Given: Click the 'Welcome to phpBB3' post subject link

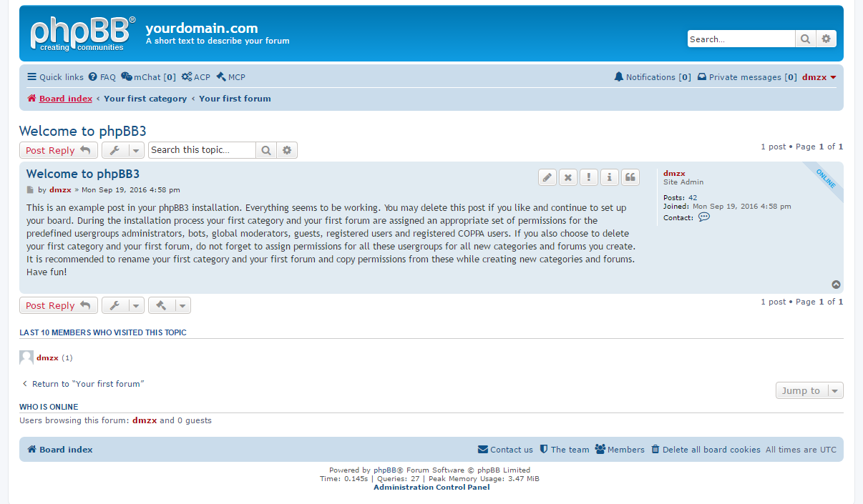Looking at the screenshot, I should [x=83, y=174].
